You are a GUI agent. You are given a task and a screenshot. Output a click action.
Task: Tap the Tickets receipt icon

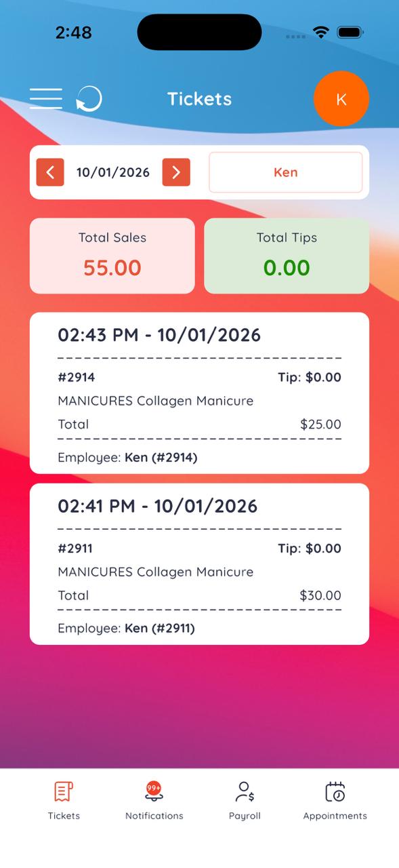64,791
